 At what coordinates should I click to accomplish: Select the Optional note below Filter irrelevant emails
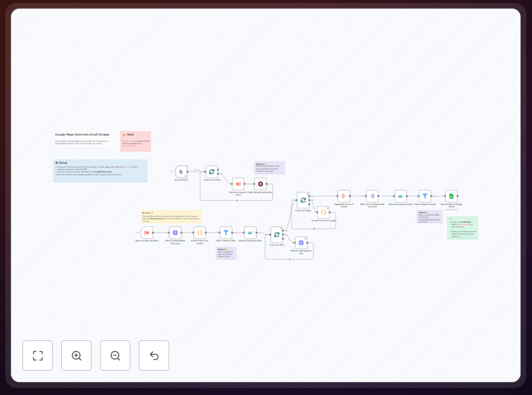point(430,217)
